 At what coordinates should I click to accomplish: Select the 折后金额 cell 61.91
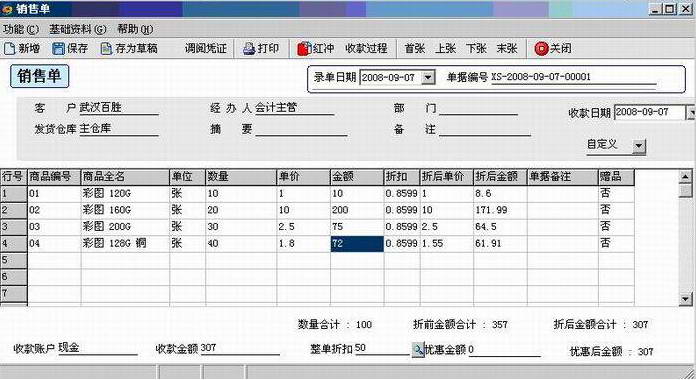coord(500,244)
